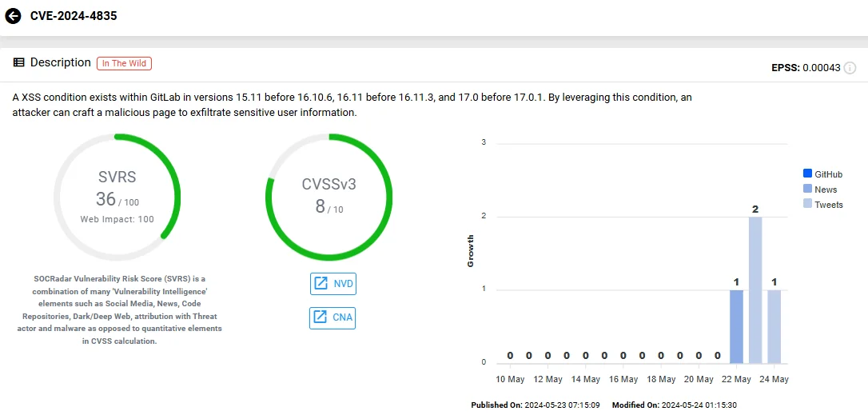Click the external-link icon on the NVD button
The width and height of the screenshot is (868, 415).
(321, 284)
